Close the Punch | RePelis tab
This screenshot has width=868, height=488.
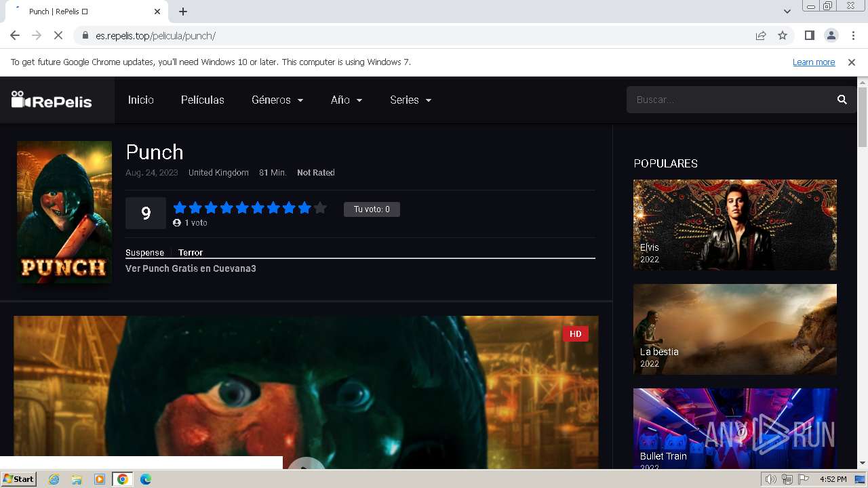click(x=157, y=12)
